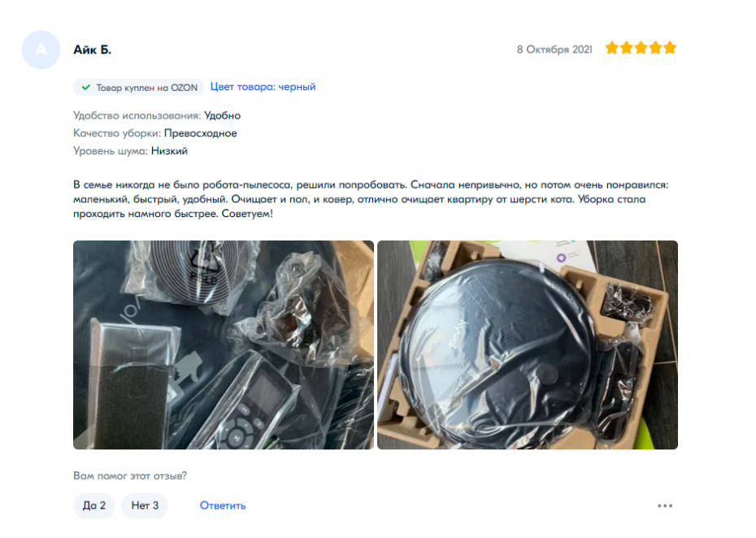Open reviewer name Айк Б.
The width and height of the screenshot is (756, 538).
pyautogui.click(x=92, y=50)
